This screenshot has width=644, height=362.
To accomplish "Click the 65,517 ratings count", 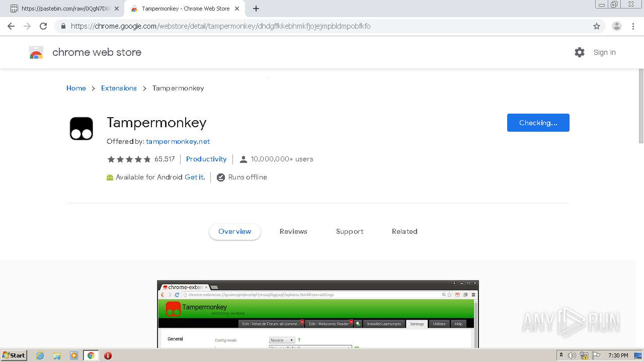I will [165, 159].
